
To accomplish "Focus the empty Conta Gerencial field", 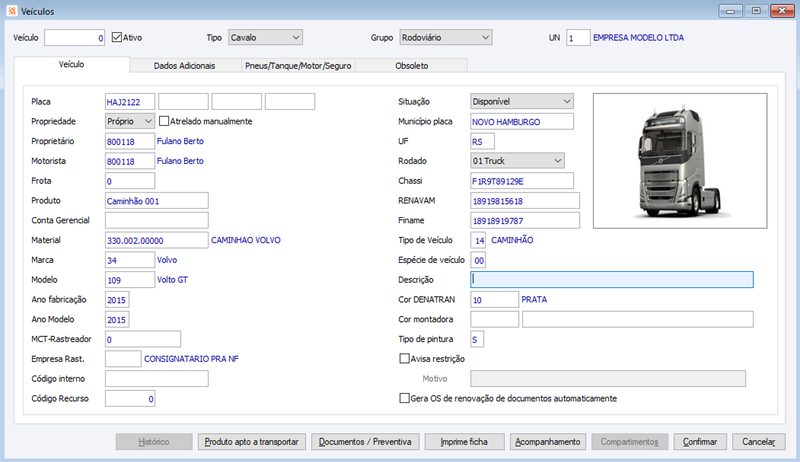I will [x=157, y=220].
